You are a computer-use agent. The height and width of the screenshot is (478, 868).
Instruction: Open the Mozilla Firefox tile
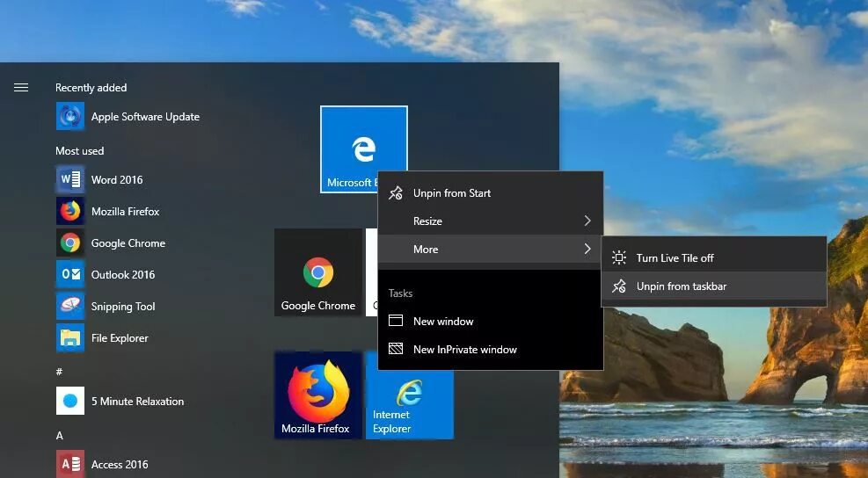pos(318,395)
